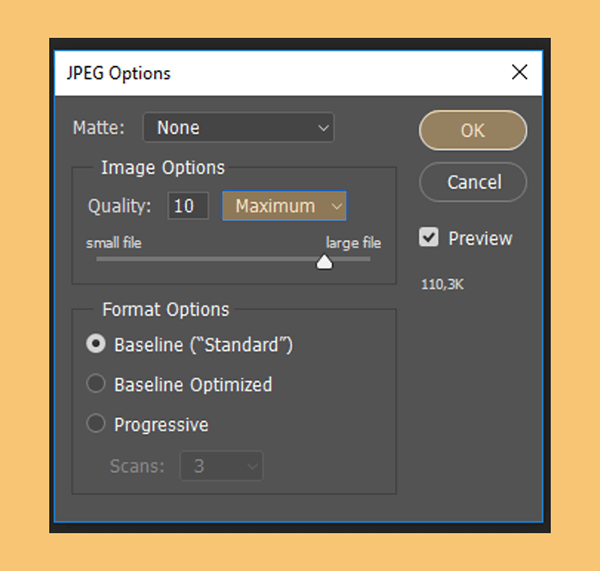Click the slider track's far right end
Image resolution: width=600 pixels, height=571 pixels.
tap(365, 259)
